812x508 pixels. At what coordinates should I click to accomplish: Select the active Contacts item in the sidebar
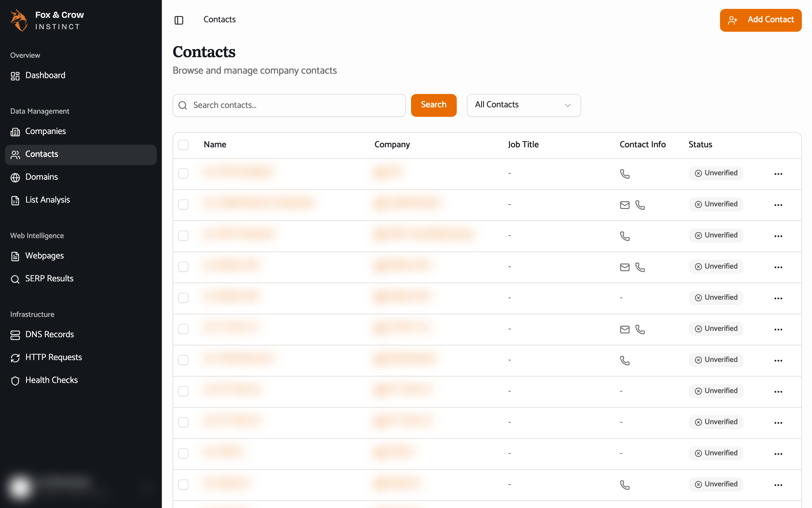[81, 155]
